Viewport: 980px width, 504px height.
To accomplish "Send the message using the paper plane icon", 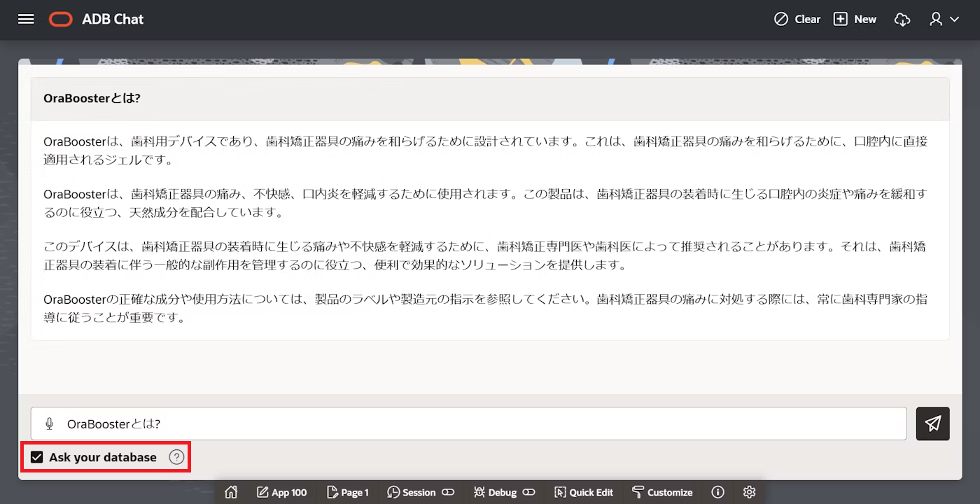I will (932, 423).
